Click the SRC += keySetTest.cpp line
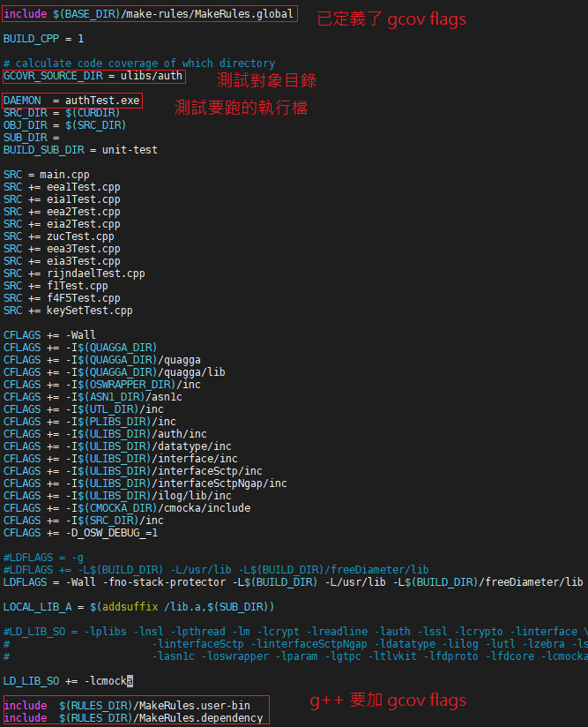 coord(68,311)
